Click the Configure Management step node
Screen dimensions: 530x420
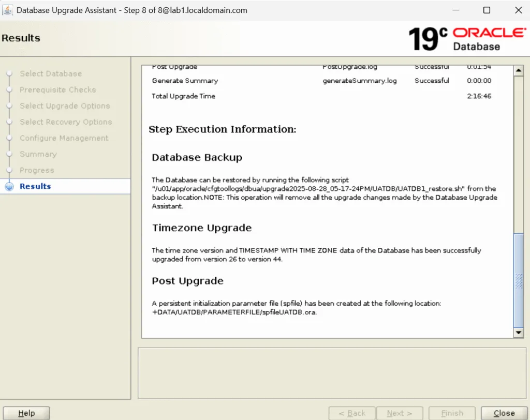[x=64, y=138]
